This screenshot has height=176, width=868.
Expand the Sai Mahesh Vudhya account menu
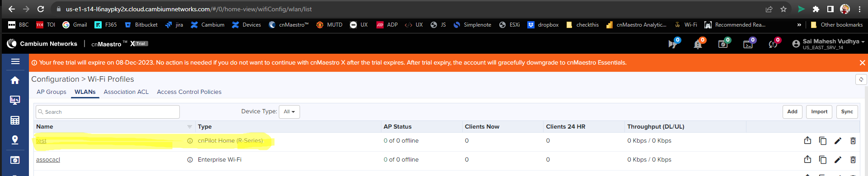coord(828,44)
